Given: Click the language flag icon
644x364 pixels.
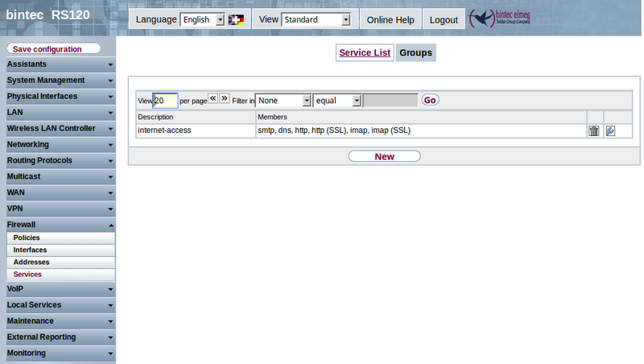Looking at the screenshot, I should click(237, 19).
